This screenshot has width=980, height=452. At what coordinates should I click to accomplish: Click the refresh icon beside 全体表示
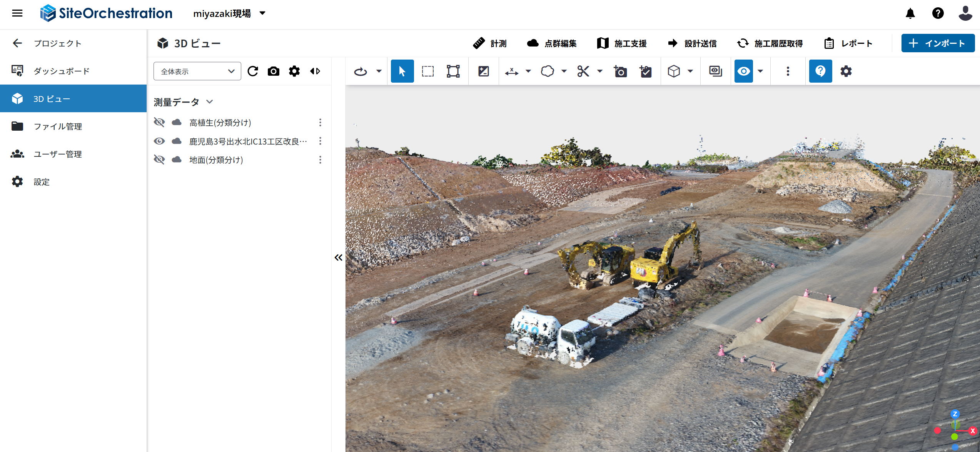click(x=253, y=71)
